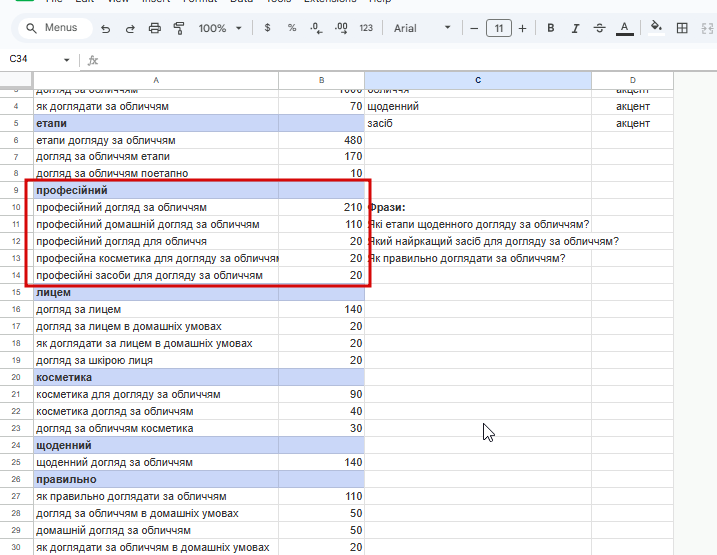Select column B header
The height and width of the screenshot is (555, 717).
[x=321, y=80]
